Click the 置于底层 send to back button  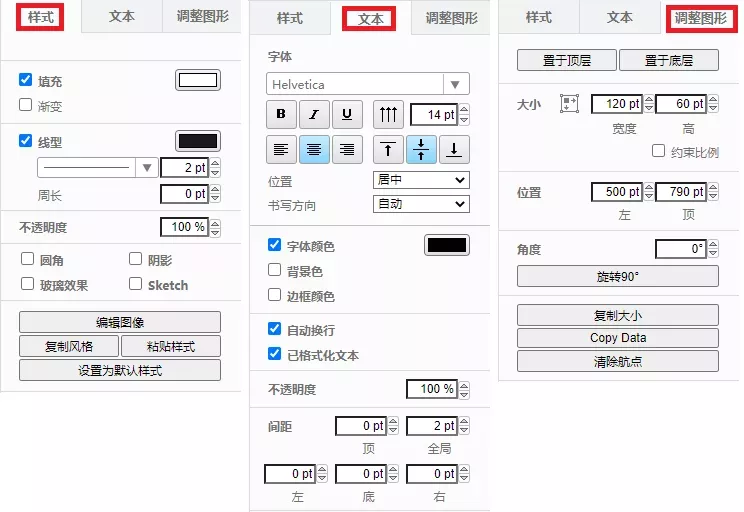tap(669, 60)
